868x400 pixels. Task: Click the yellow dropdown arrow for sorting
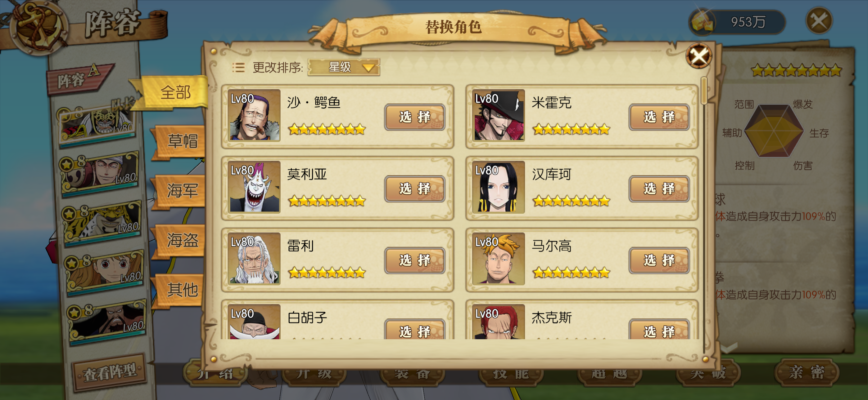point(368,67)
